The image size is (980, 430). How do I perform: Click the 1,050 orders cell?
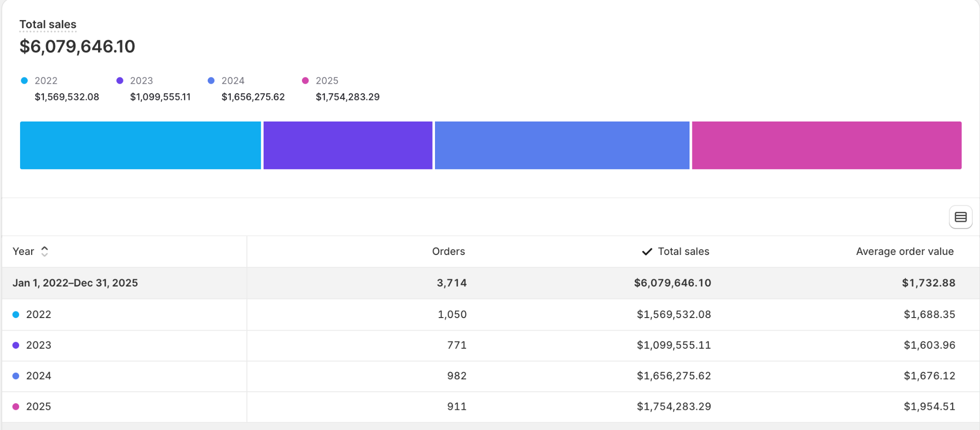point(452,315)
